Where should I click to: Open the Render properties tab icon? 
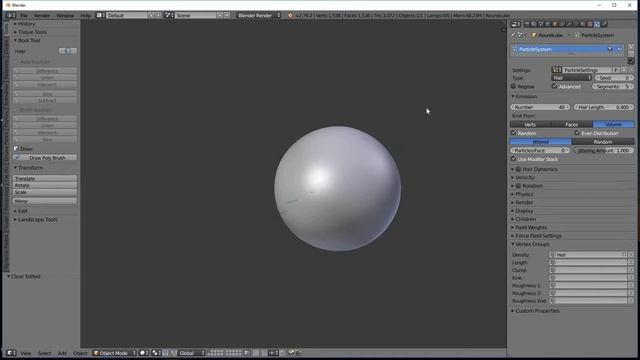527,24
